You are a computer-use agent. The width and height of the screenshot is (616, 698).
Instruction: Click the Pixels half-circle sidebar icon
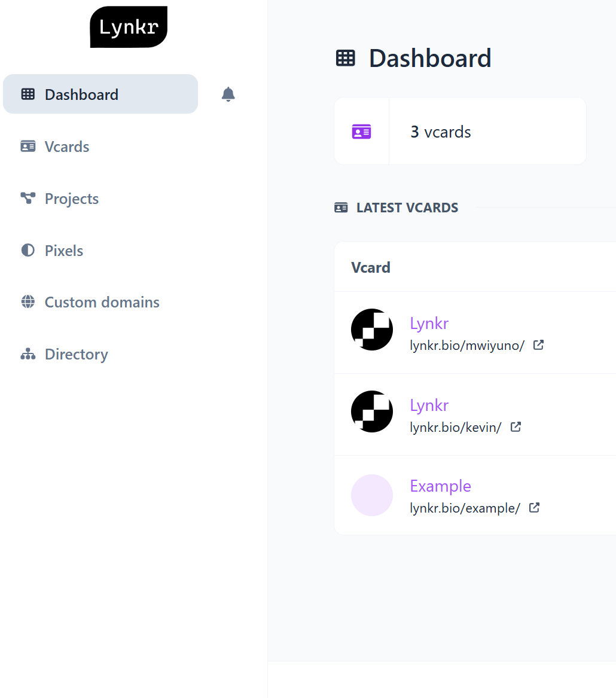coord(28,250)
